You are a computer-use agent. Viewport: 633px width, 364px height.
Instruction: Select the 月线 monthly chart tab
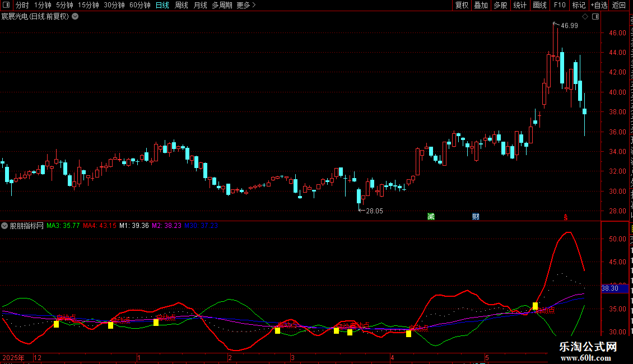[x=200, y=5]
